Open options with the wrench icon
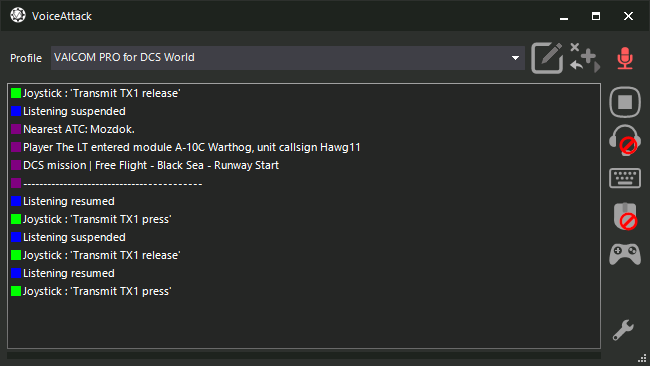This screenshot has width=650, height=366. [x=623, y=330]
